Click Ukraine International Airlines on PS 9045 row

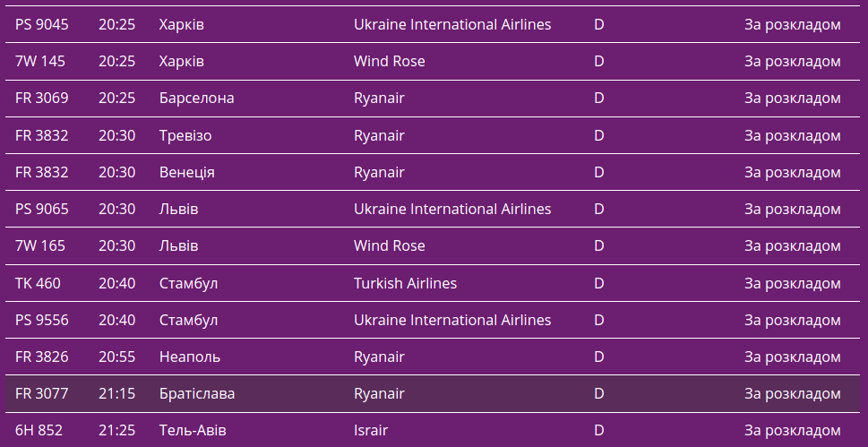pyautogui.click(x=452, y=24)
